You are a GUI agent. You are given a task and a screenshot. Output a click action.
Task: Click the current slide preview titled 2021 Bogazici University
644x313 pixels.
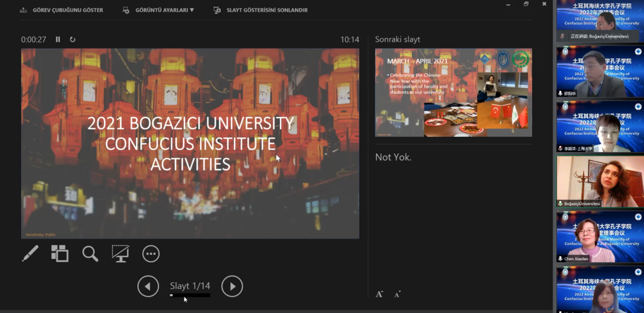190,143
